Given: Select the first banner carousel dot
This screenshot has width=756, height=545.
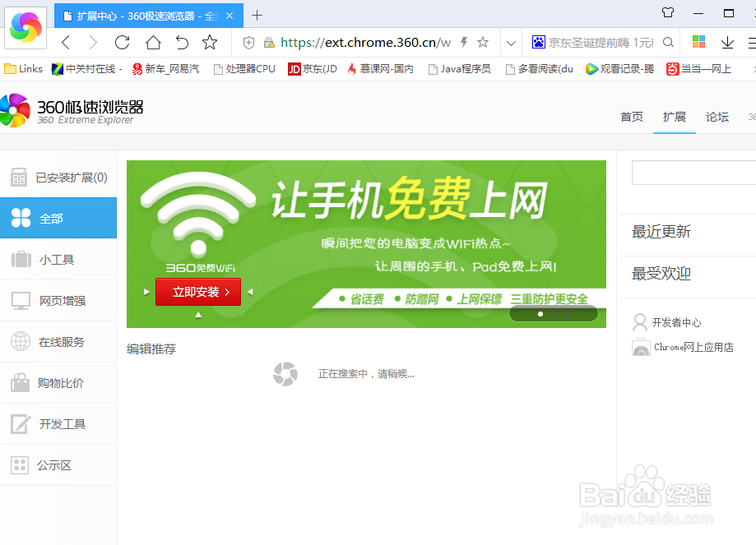Looking at the screenshot, I should coord(540,314).
